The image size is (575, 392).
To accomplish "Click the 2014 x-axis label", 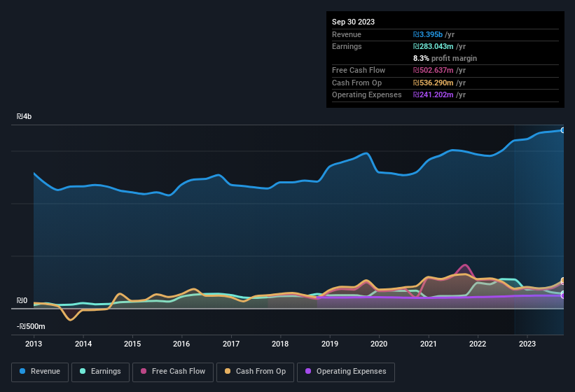I will click(83, 344).
